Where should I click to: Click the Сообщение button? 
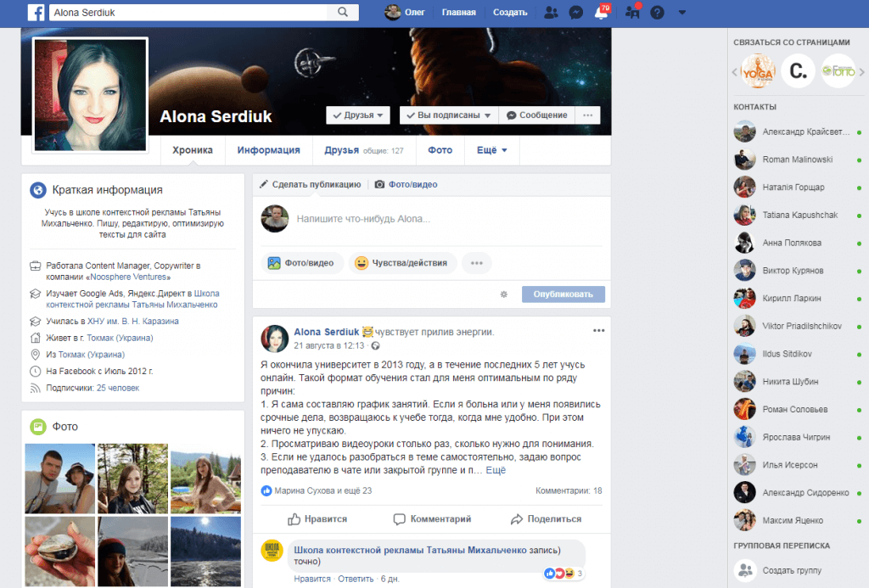536,115
